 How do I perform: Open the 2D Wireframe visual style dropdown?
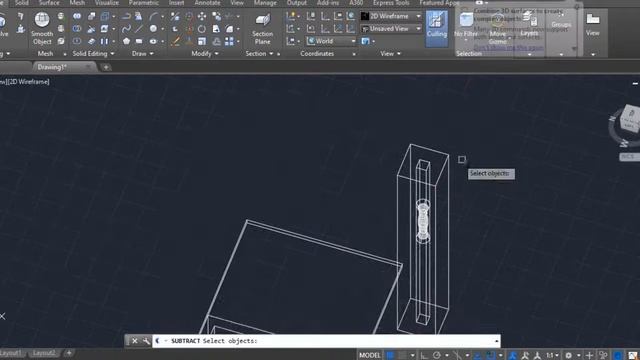391,16
